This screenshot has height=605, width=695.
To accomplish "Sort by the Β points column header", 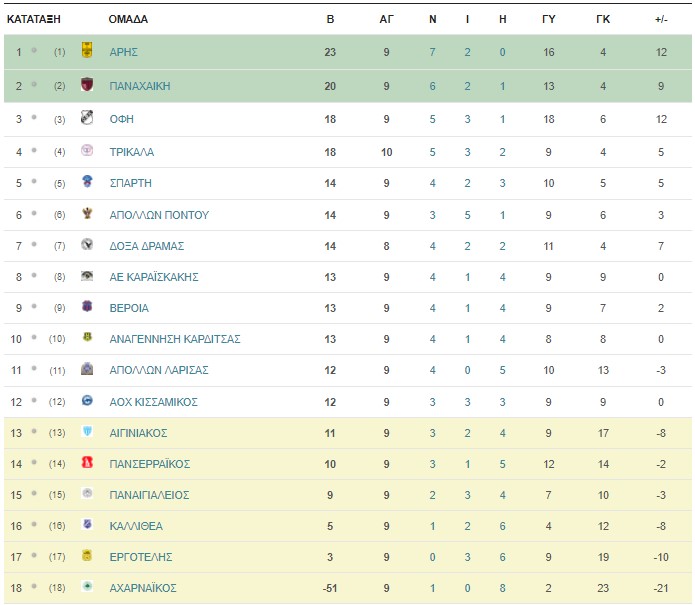I will [330, 19].
